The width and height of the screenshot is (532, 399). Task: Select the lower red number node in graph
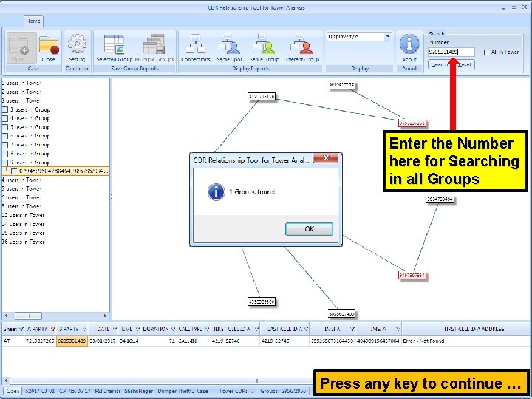(x=412, y=275)
